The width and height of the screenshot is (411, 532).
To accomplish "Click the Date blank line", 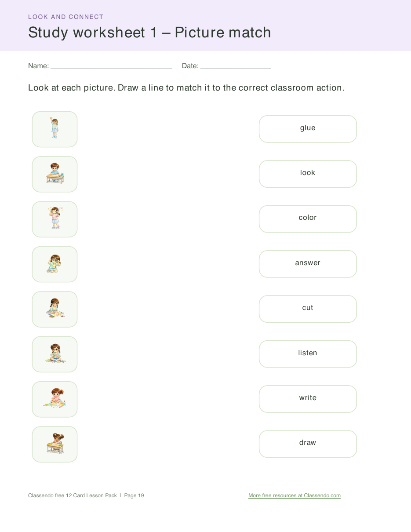I will pos(236,66).
